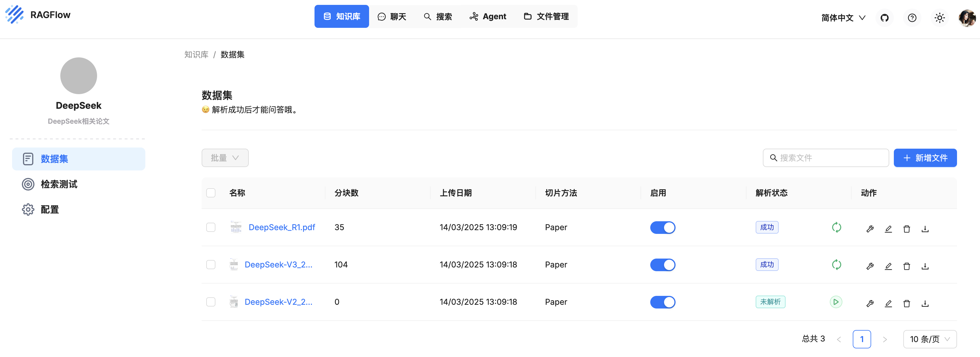Screen dimensions: 980x357
Task: Check the select-all checkbox in table header
Action: click(211, 193)
